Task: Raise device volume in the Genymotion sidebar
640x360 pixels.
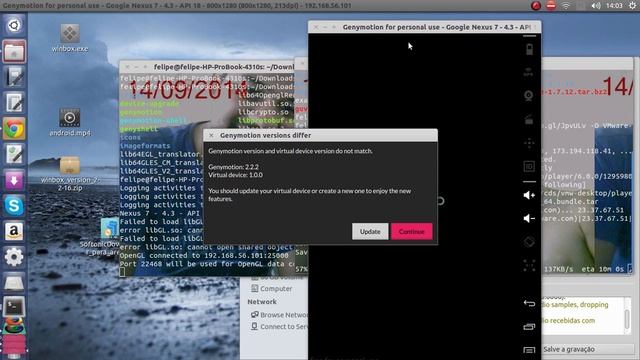Action: (x=529, y=195)
